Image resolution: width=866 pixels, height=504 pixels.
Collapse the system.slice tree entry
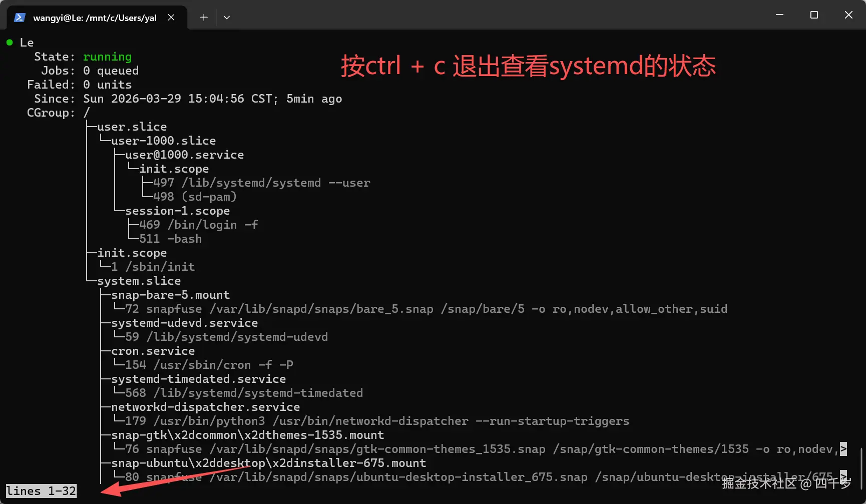click(138, 281)
